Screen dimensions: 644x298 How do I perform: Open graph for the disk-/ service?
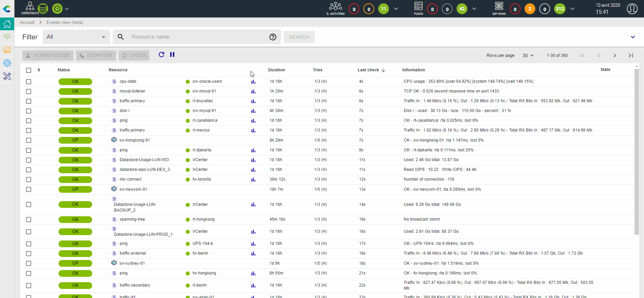[253, 111]
